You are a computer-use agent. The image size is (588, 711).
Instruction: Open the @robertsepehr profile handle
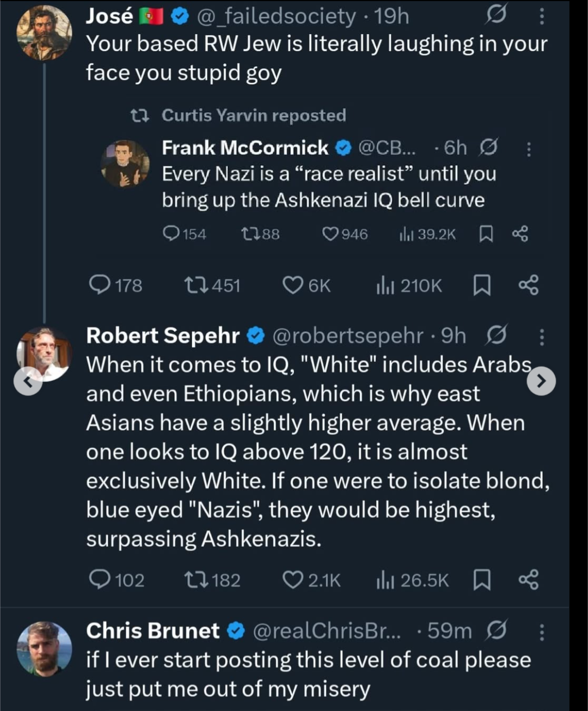pos(347,336)
